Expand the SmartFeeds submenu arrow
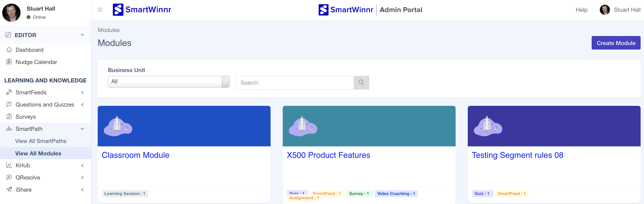Viewport: 644px width, 204px height. click(x=82, y=93)
